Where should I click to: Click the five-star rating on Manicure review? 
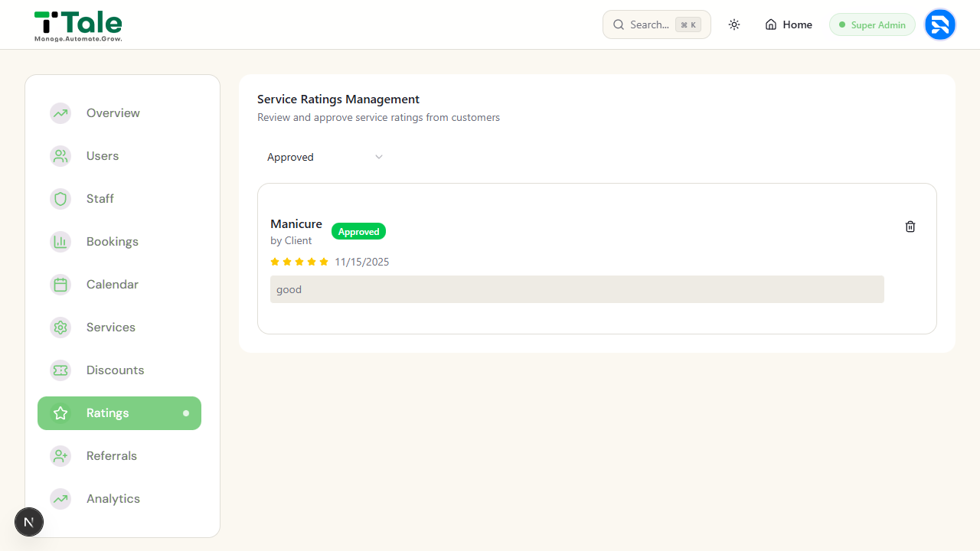pyautogui.click(x=299, y=262)
